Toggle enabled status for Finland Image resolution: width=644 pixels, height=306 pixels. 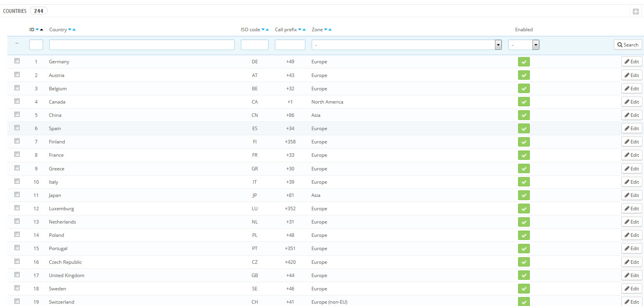coord(524,142)
